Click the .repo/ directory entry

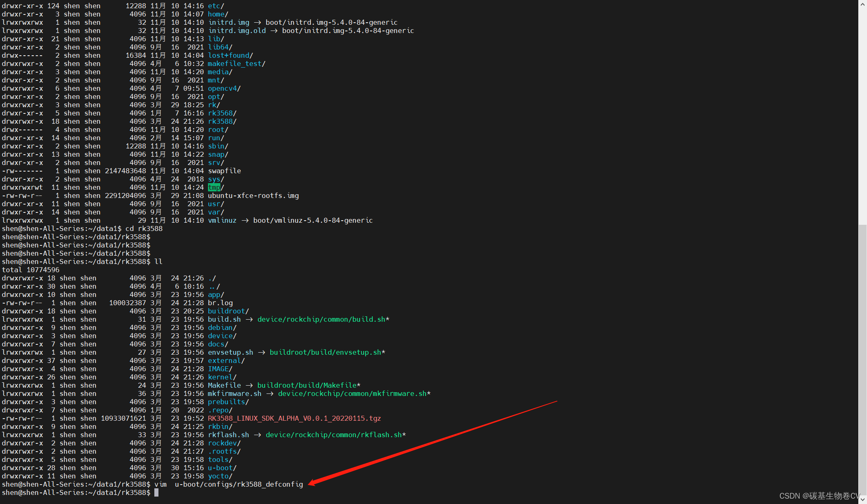click(x=220, y=410)
